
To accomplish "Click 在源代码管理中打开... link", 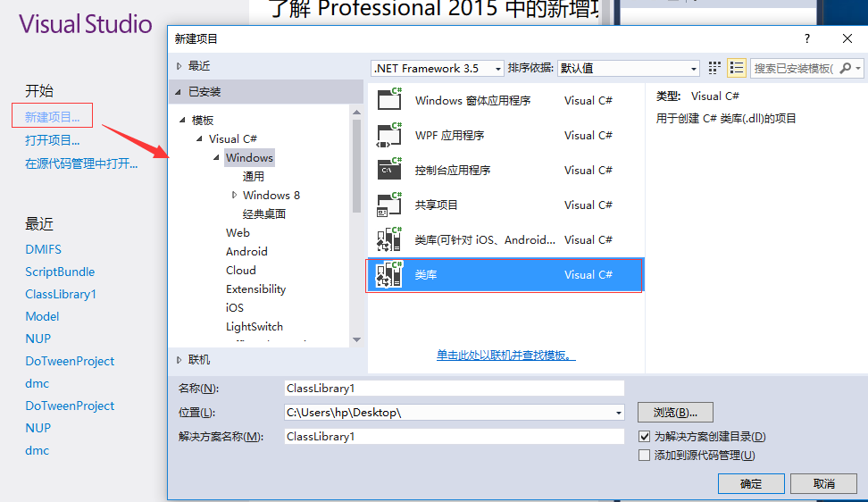I will (81, 163).
